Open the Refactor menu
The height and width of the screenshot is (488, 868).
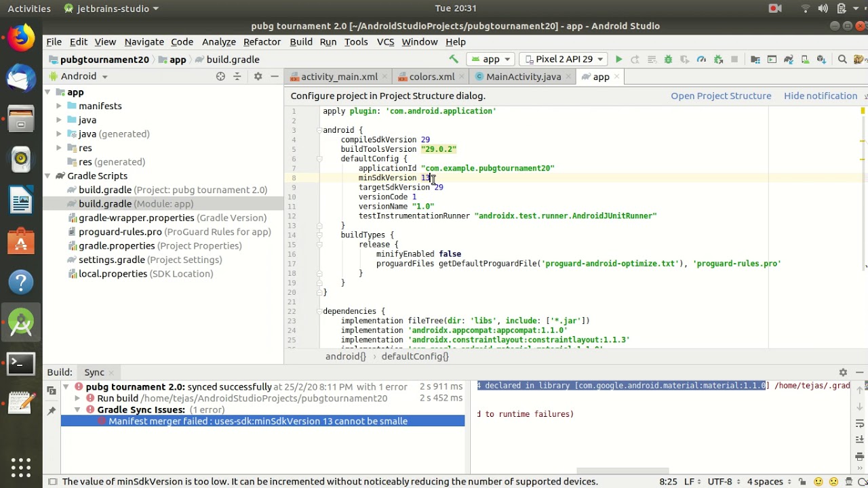(262, 42)
